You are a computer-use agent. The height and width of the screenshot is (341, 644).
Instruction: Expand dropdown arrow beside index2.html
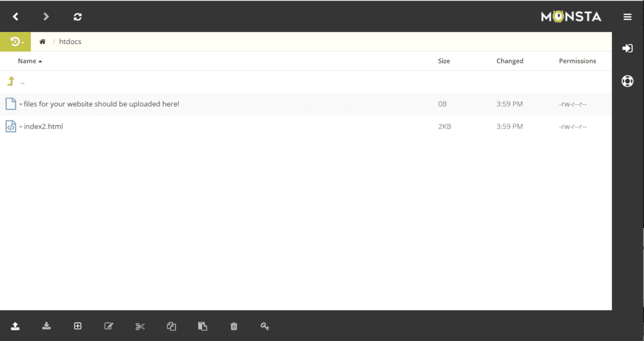pos(21,127)
